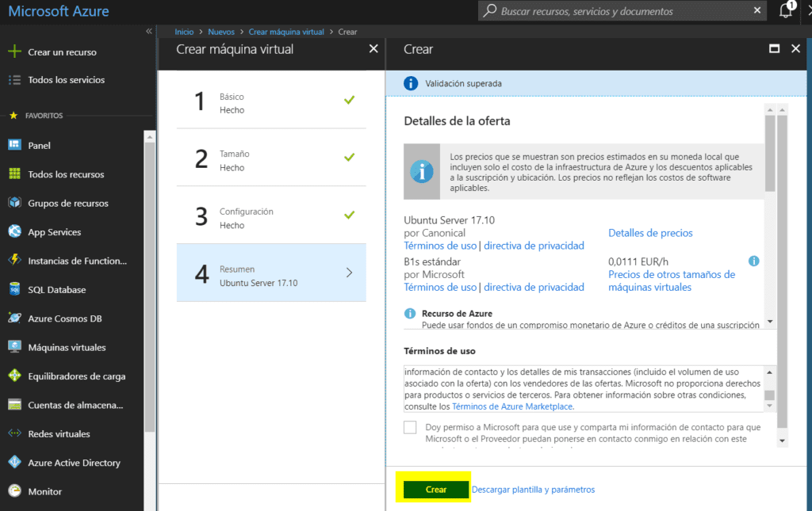This screenshot has height=511, width=812.
Task: Open Máquinas virtuales from the sidebar
Action: 68,347
